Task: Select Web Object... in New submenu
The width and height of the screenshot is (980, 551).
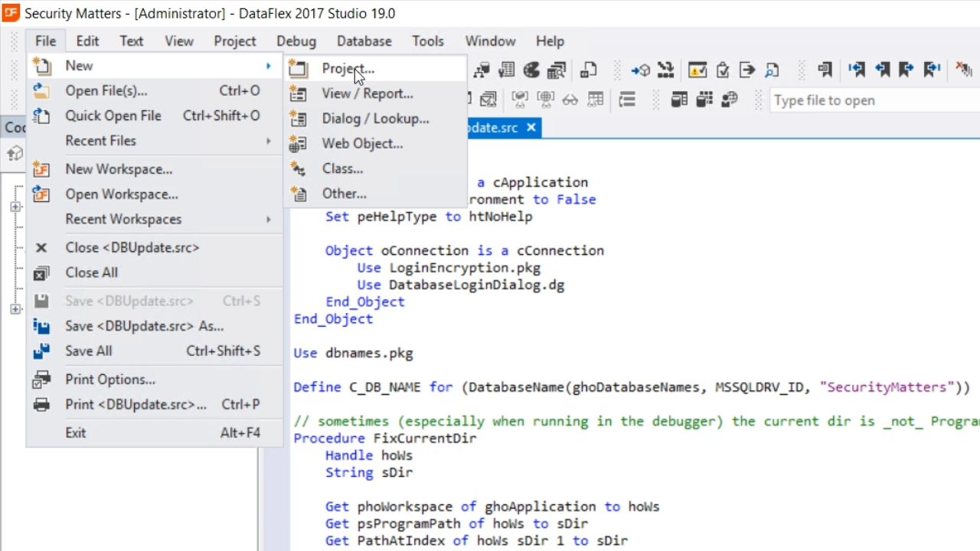Action: point(362,143)
